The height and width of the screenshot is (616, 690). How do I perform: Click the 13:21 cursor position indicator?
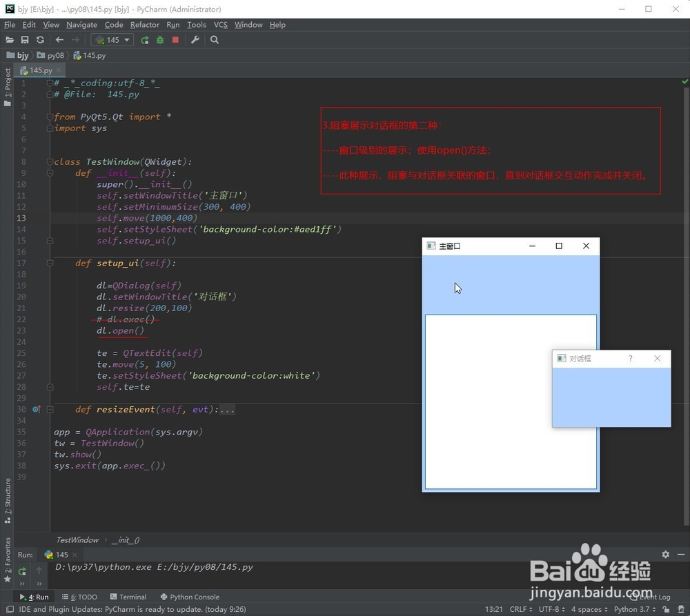(494, 609)
